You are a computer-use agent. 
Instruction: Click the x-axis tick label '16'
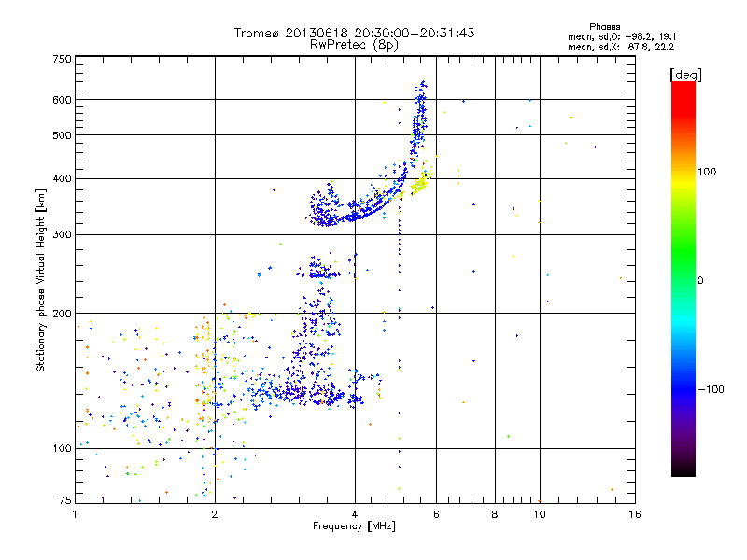[x=635, y=514]
